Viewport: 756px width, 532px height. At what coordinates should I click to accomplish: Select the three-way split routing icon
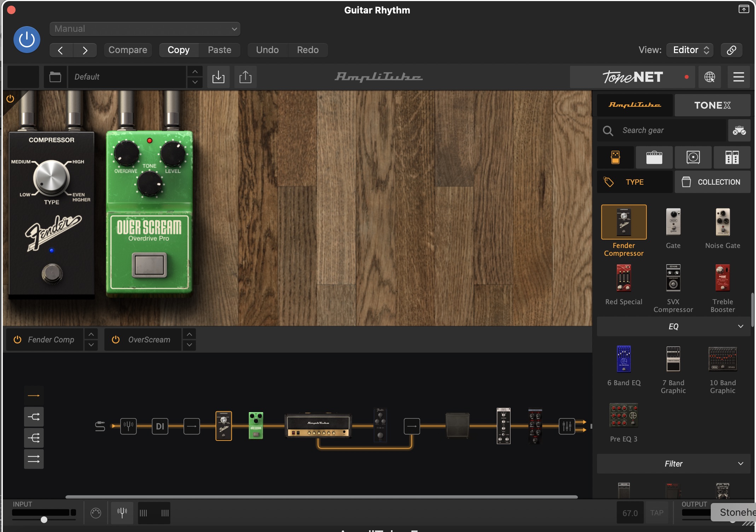pos(34,438)
